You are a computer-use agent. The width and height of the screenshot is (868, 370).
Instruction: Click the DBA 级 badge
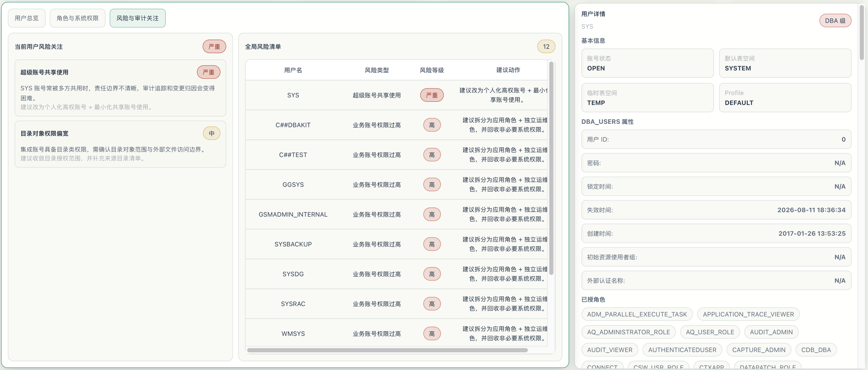[x=835, y=21]
